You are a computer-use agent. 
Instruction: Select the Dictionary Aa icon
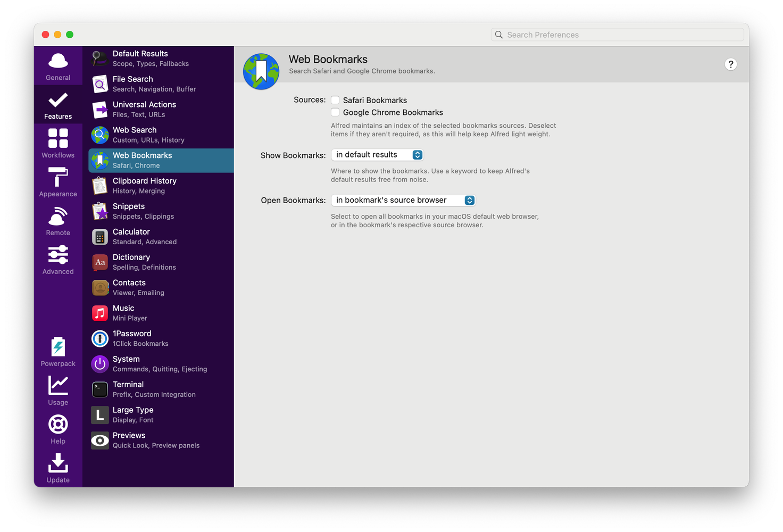pyautogui.click(x=99, y=262)
